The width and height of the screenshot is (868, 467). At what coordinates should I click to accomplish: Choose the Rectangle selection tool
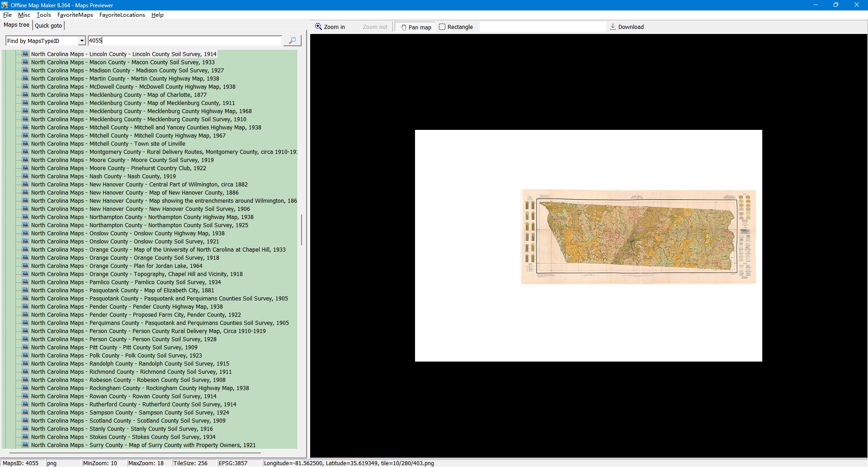[456, 27]
